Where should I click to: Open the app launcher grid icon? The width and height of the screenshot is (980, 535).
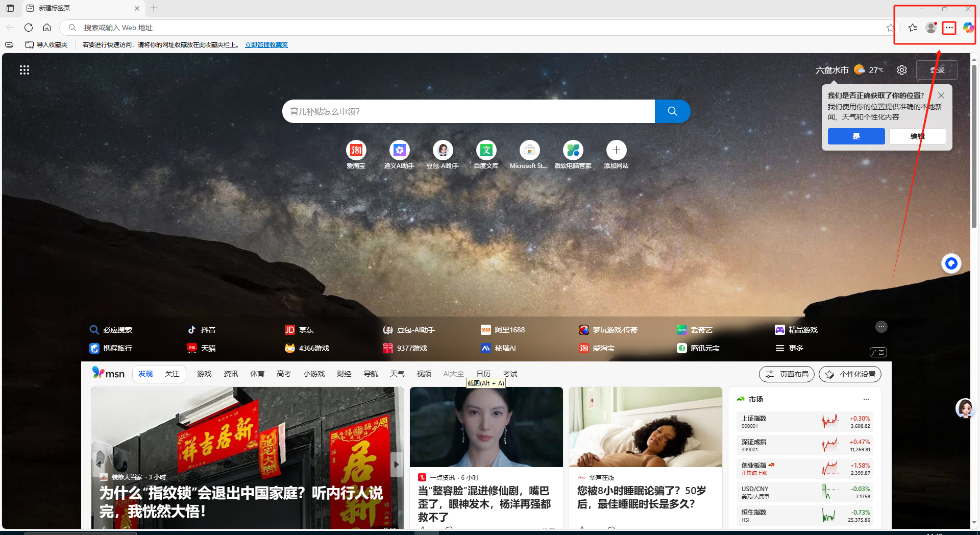(24, 70)
